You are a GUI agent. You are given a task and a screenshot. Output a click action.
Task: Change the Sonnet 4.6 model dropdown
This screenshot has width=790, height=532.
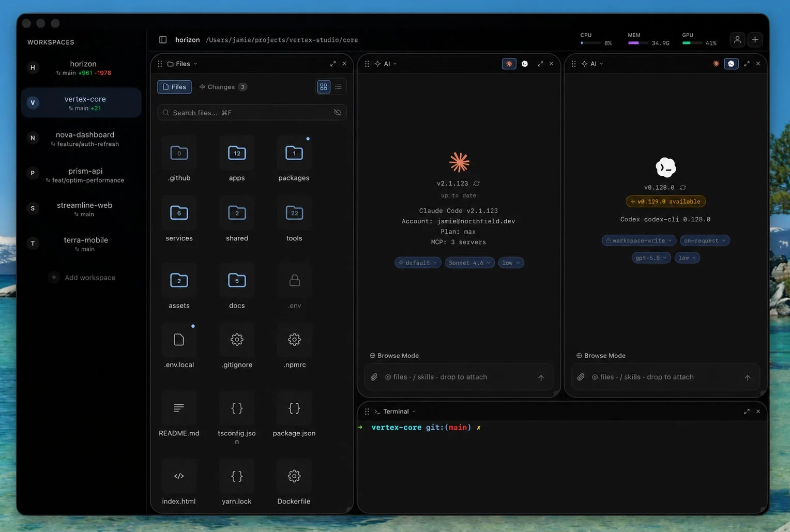pos(469,263)
